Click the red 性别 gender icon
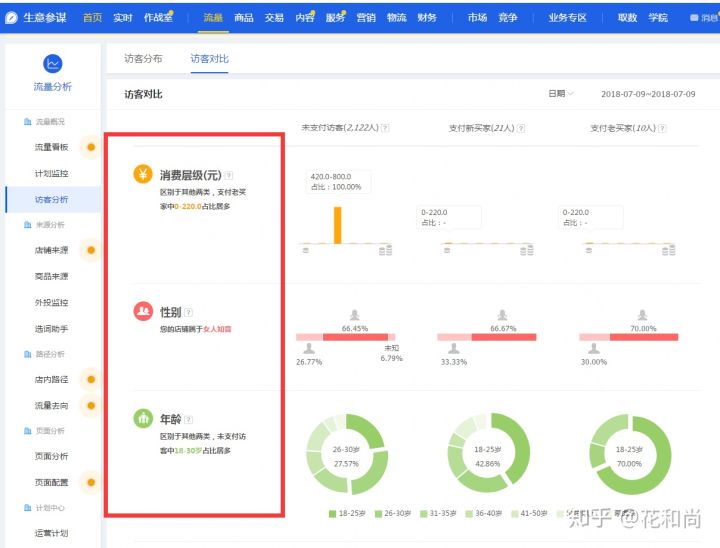The width and height of the screenshot is (720, 548). click(143, 312)
